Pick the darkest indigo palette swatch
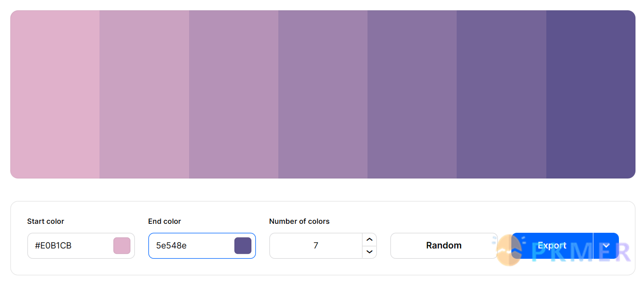This screenshot has width=644, height=283. pyautogui.click(x=591, y=94)
